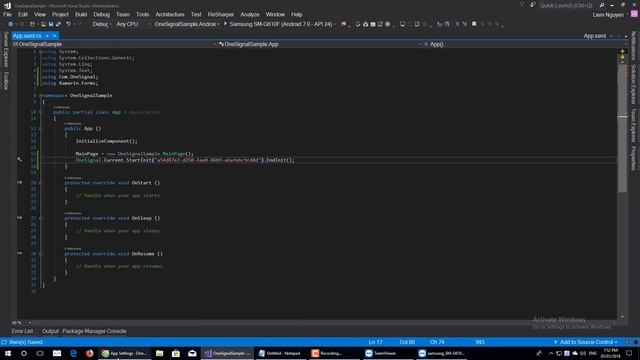This screenshot has width=640, height=360.
Task: Expand the OneSignalSample.App type dropdown
Action: click(x=320, y=44)
